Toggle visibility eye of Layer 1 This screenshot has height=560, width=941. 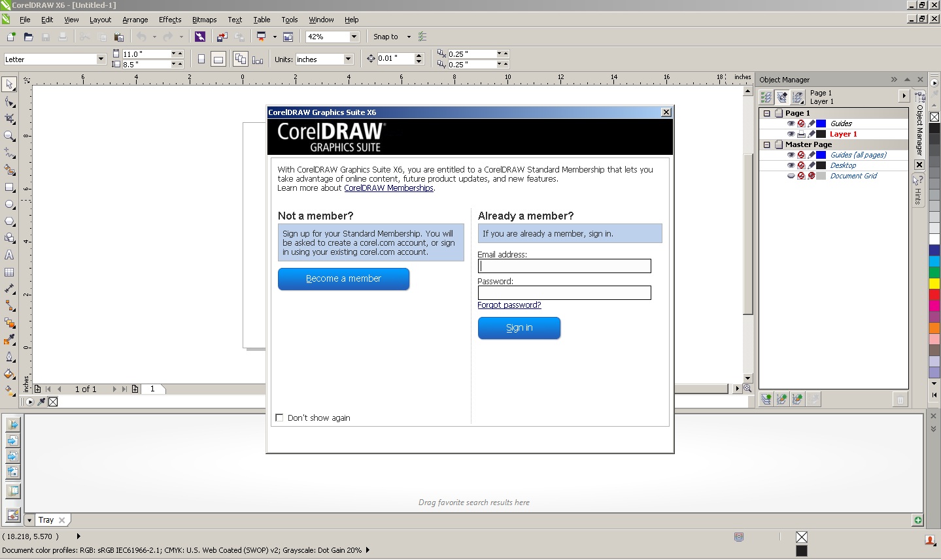pyautogui.click(x=791, y=134)
